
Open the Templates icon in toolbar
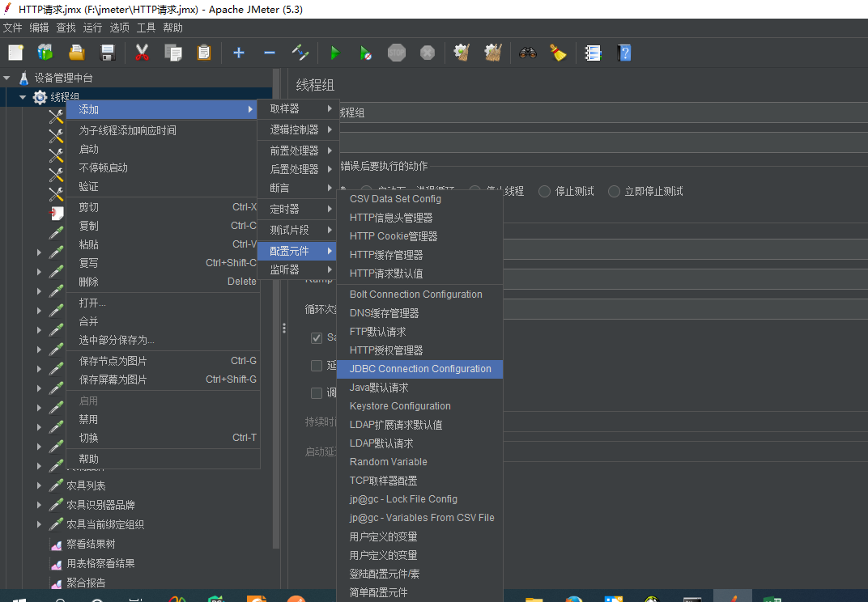point(45,53)
